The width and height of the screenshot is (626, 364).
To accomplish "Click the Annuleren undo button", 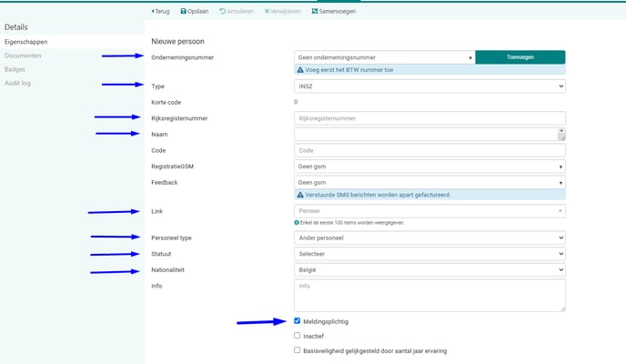I will click(x=237, y=11).
